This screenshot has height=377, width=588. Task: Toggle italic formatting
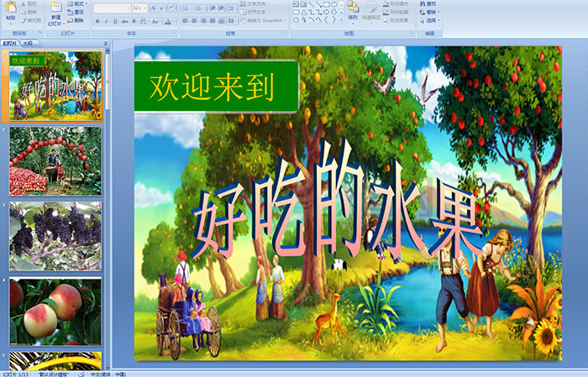pos(105,21)
